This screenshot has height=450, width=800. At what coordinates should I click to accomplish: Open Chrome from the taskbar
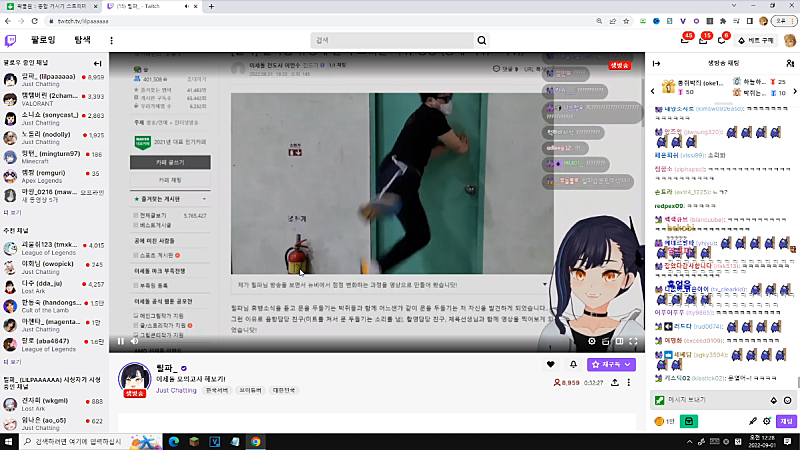(256, 442)
